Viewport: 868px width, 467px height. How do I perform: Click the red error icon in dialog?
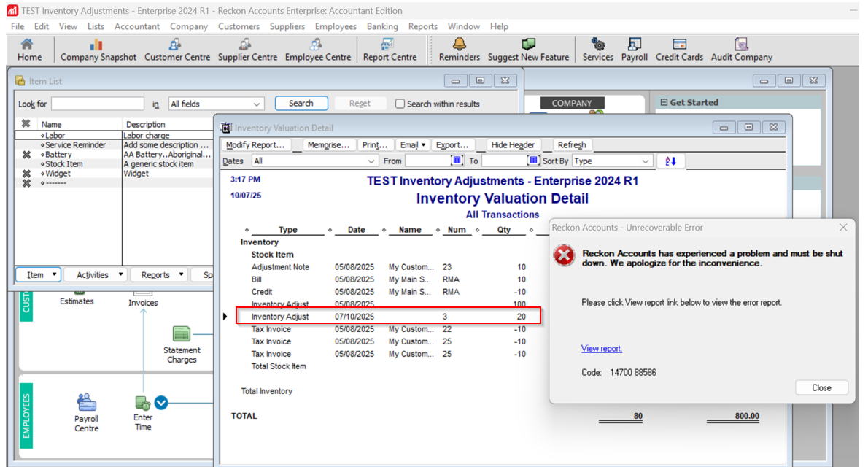(564, 256)
